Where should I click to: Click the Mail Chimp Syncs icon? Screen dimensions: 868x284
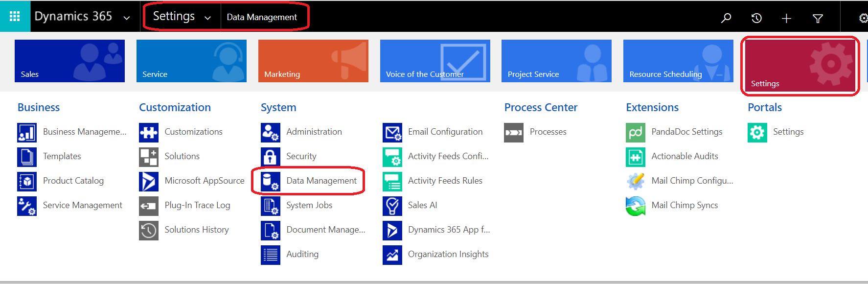click(636, 206)
